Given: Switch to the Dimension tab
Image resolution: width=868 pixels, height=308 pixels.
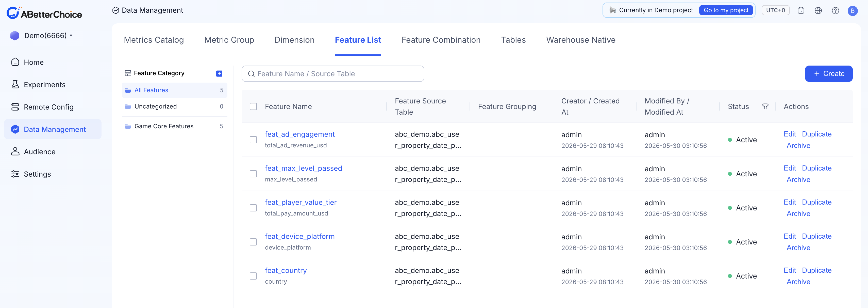Looking at the screenshot, I should point(294,40).
